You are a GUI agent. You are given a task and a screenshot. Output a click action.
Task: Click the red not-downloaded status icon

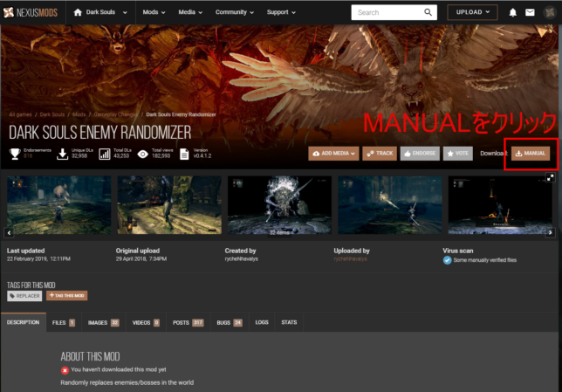point(65,370)
